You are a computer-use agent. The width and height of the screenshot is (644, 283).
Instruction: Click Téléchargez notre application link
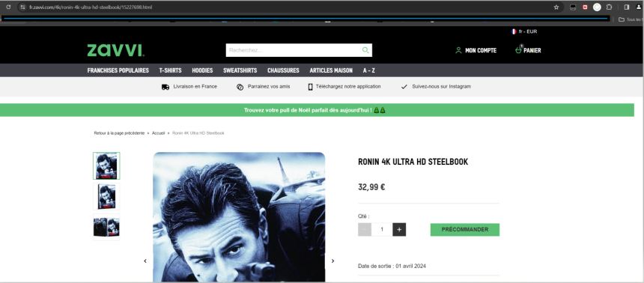point(348,87)
